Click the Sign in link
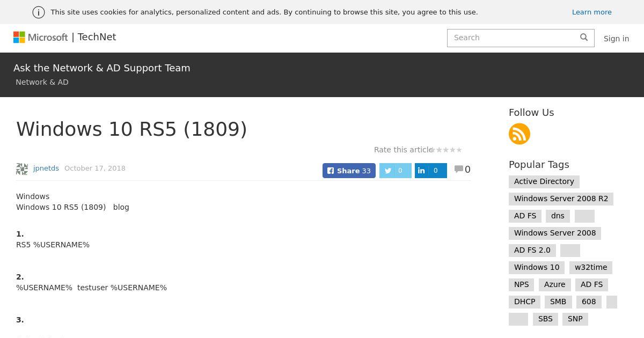The height and width of the screenshot is (338, 644). (x=616, y=39)
